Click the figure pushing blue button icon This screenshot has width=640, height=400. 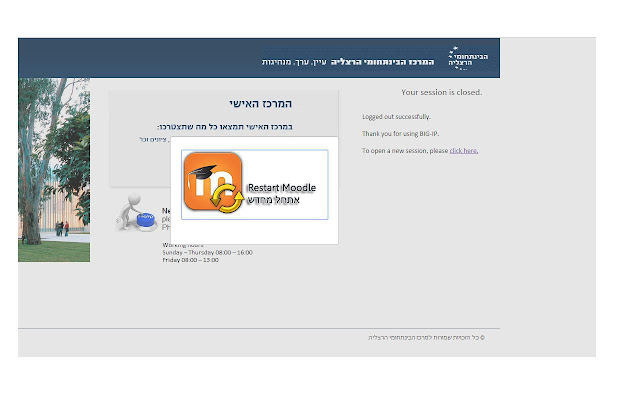click(137, 212)
